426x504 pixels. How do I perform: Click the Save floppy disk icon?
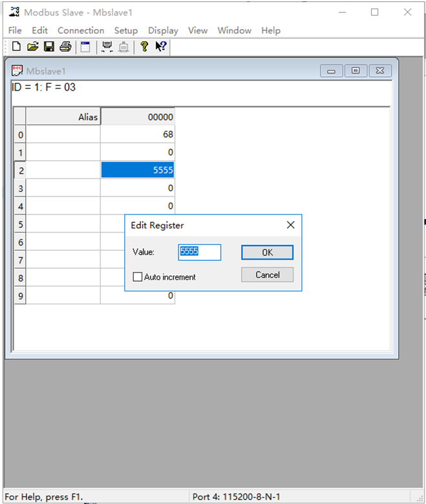tap(48, 47)
